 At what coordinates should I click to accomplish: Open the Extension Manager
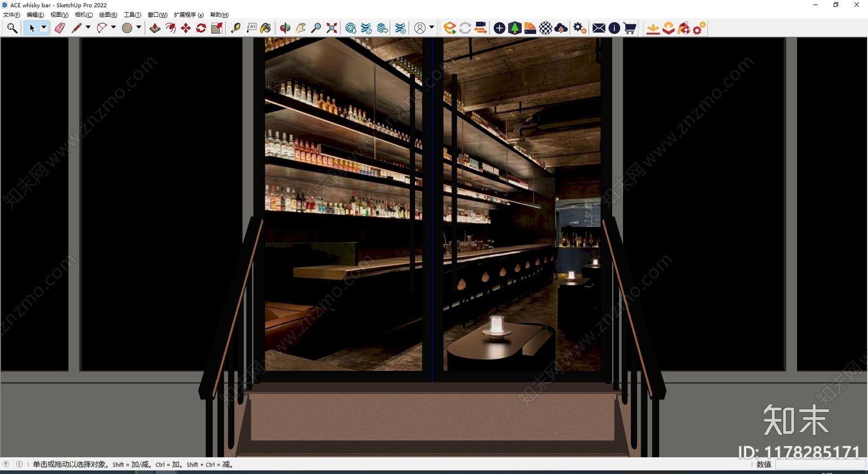400,28
